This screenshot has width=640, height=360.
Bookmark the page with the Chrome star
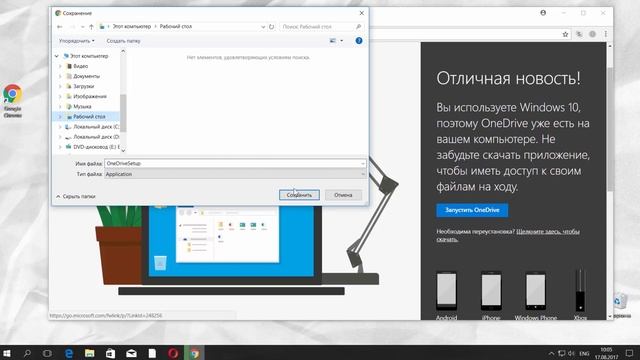click(565, 34)
